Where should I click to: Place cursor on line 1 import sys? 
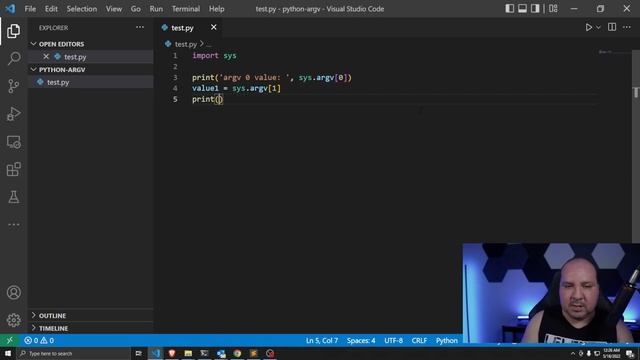pyautogui.click(x=214, y=56)
